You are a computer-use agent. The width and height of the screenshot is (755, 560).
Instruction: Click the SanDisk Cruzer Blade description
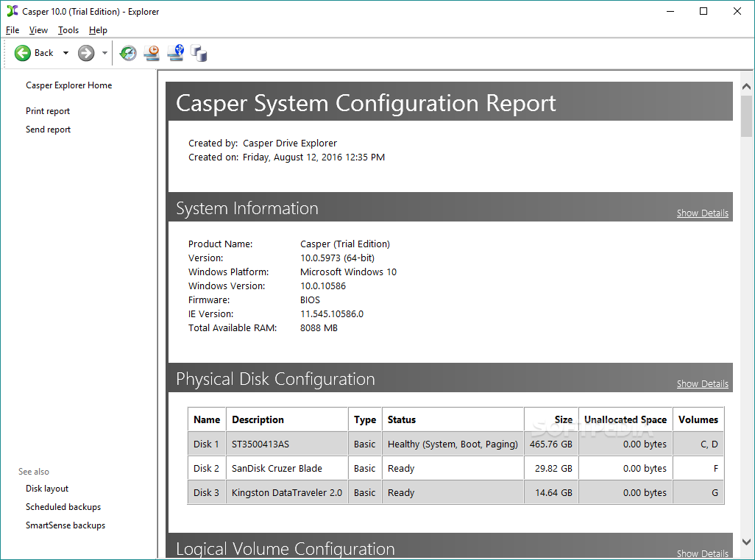pyautogui.click(x=287, y=468)
